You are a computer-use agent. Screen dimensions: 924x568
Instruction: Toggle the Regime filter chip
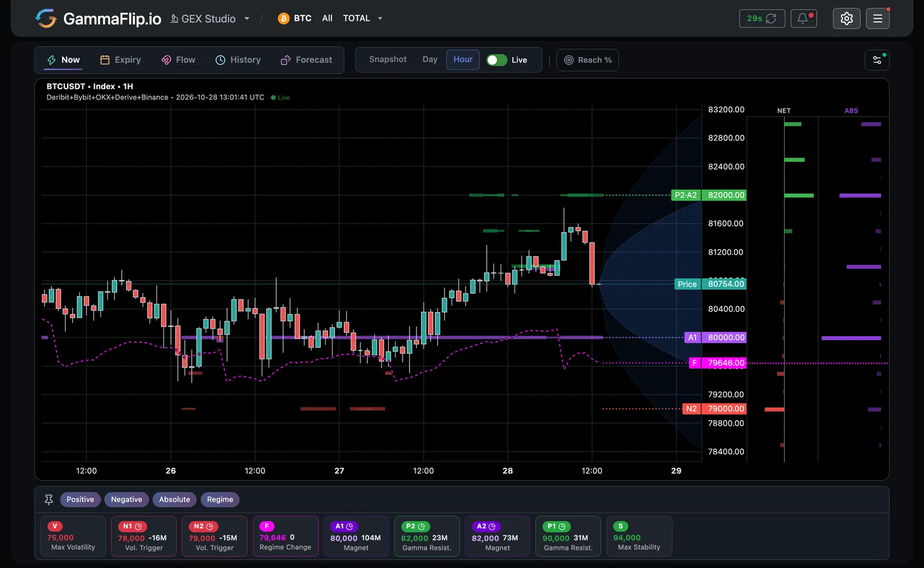click(x=220, y=499)
